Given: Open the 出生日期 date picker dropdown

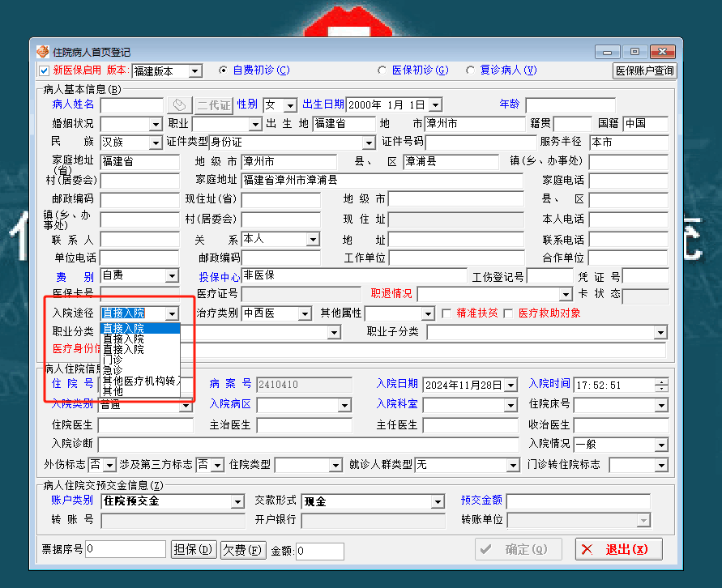Looking at the screenshot, I should [x=436, y=105].
